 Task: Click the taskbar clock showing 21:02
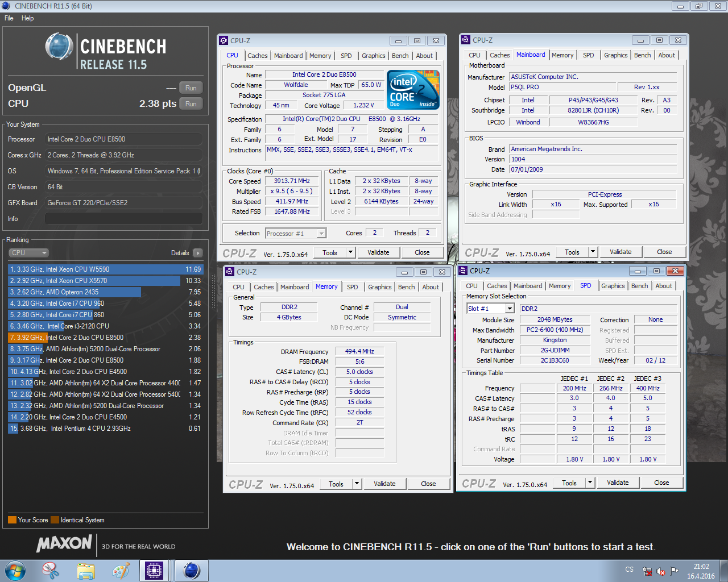[701, 571]
